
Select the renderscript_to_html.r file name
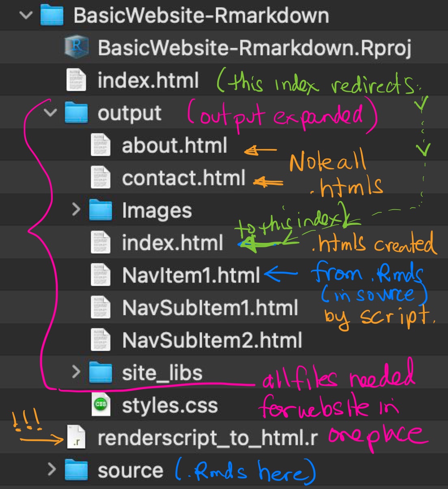tap(208, 438)
